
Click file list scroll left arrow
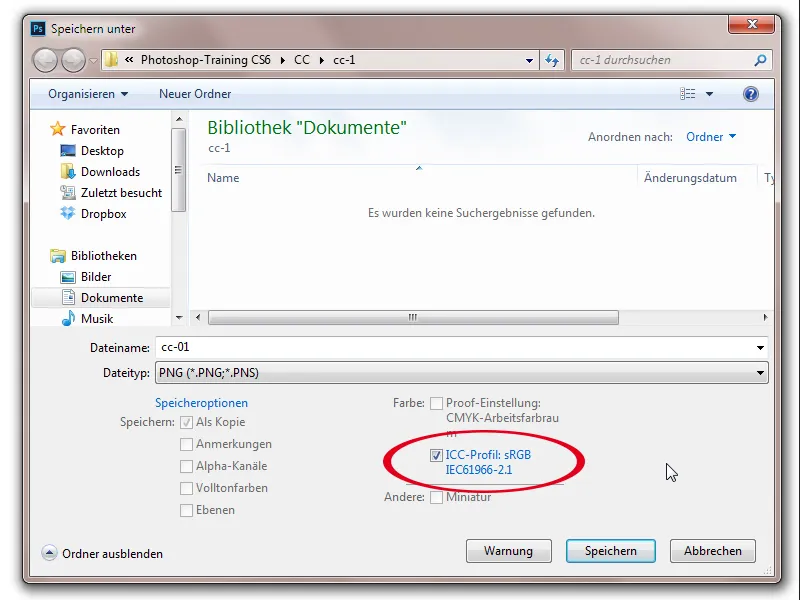tap(198, 317)
